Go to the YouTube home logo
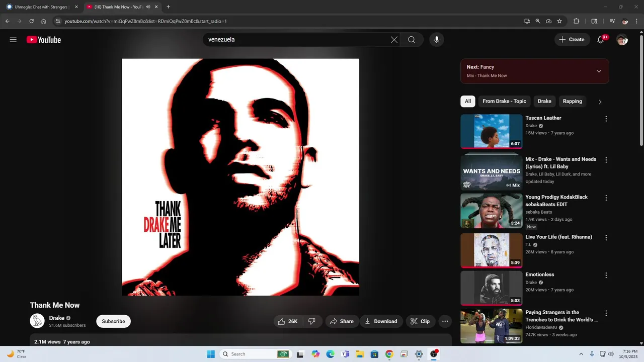The height and width of the screenshot is (362, 644). click(44, 40)
